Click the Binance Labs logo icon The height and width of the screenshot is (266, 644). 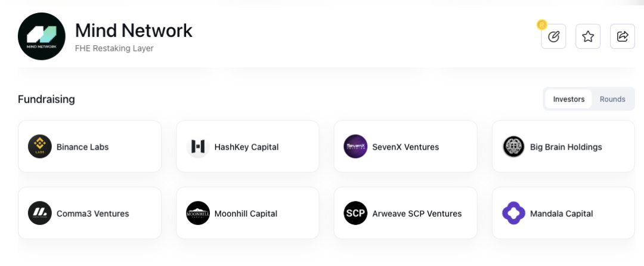click(40, 147)
